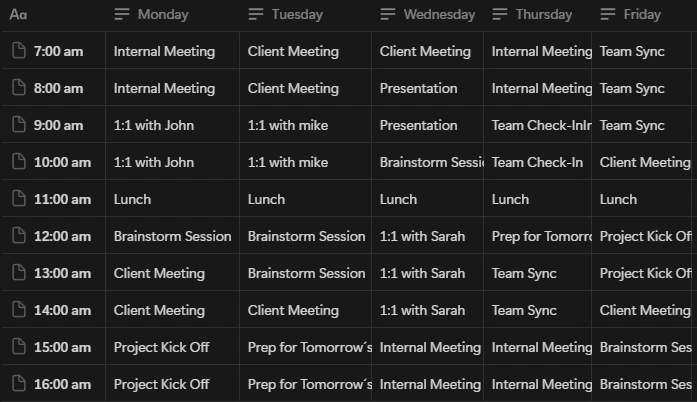Open the Tuesday column header menu

pos(305,14)
